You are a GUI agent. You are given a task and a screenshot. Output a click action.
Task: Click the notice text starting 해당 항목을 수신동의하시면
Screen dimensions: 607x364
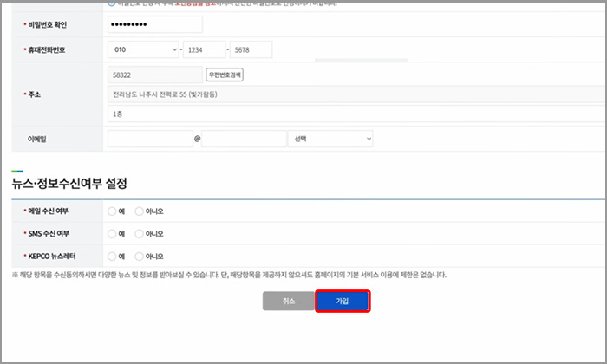[x=229, y=275]
